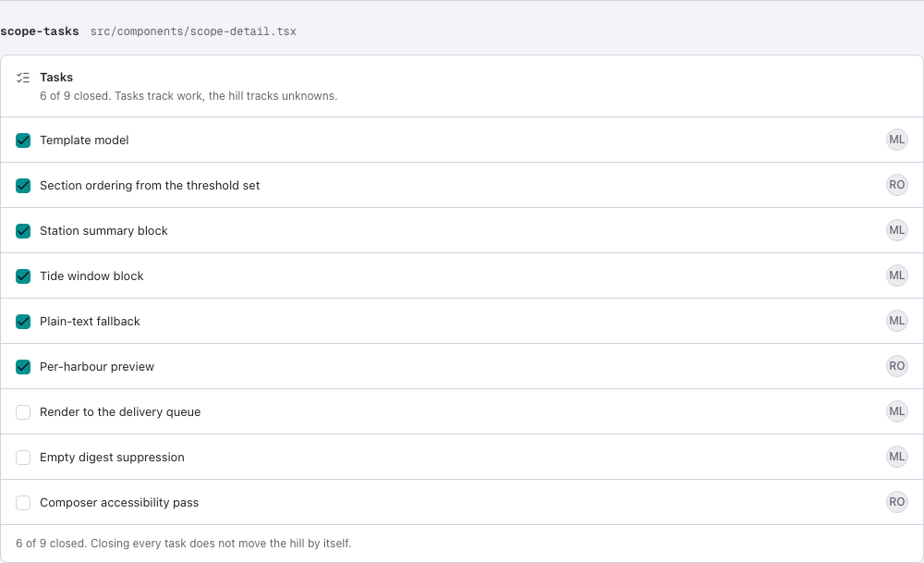Click the "Template model" task label
The width and height of the screenshot is (924, 563).
(84, 141)
